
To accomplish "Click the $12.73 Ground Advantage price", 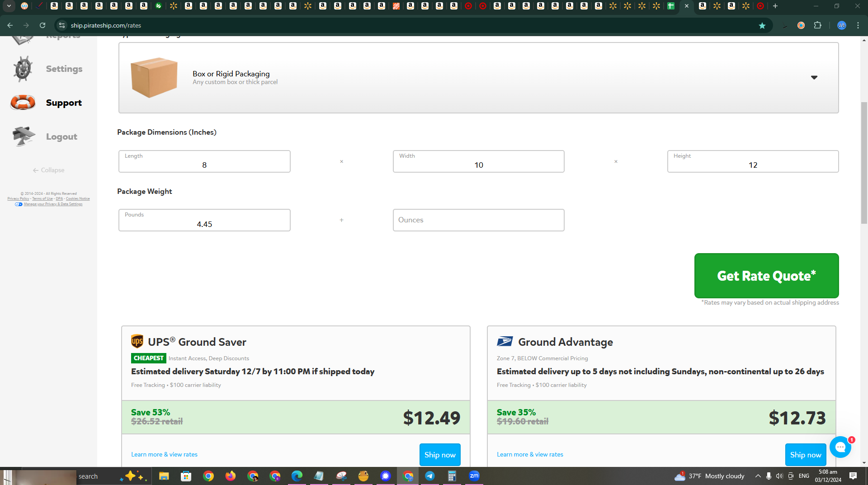I will [x=797, y=418].
